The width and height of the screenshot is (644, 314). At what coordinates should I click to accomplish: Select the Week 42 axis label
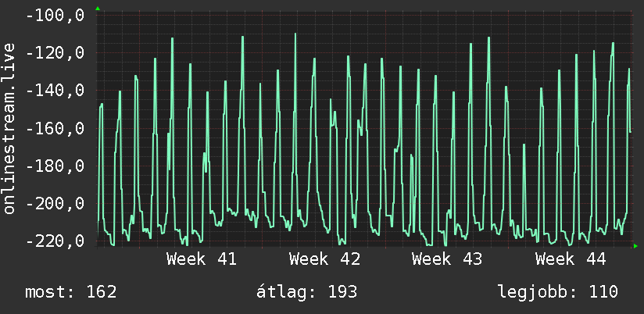click(x=324, y=259)
